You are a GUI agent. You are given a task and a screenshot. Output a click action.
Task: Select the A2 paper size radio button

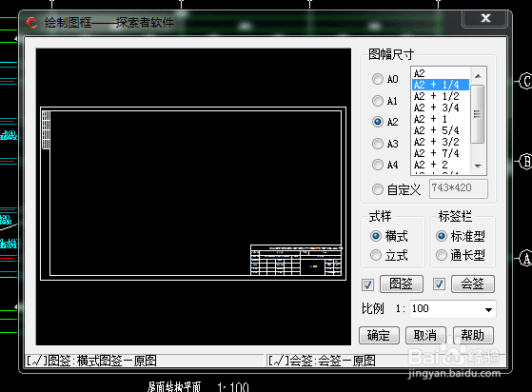coord(378,122)
